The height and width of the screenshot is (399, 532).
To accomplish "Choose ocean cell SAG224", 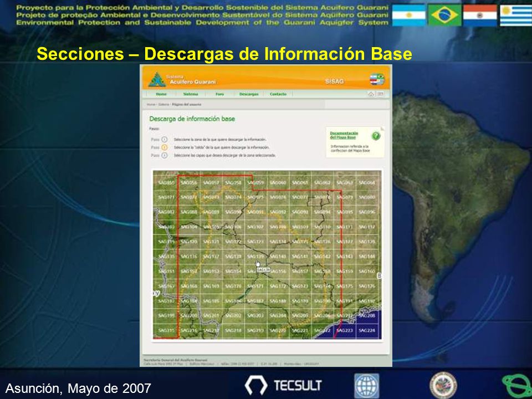I will pos(367,330).
